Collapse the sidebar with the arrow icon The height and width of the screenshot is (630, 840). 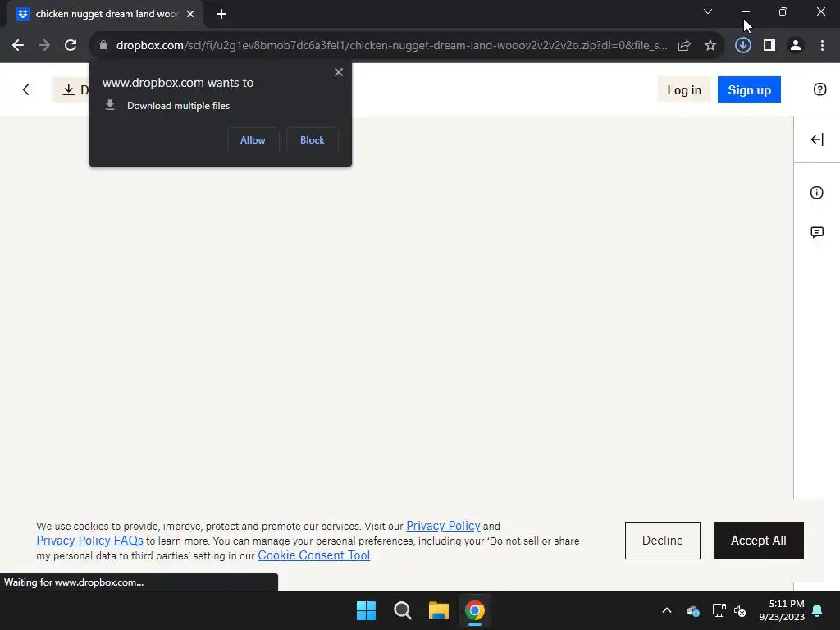[x=817, y=139]
